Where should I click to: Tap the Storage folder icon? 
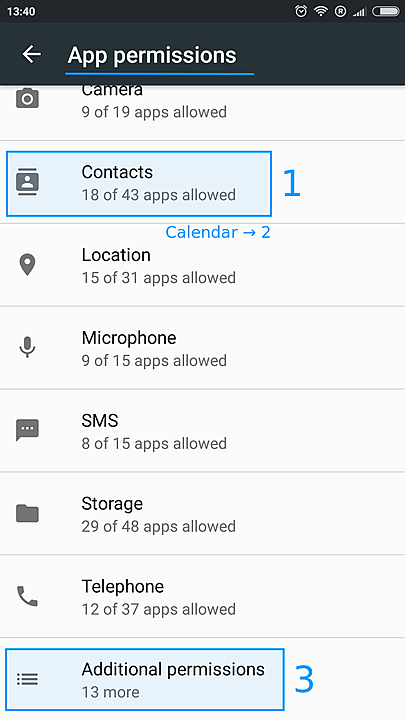tap(27, 513)
